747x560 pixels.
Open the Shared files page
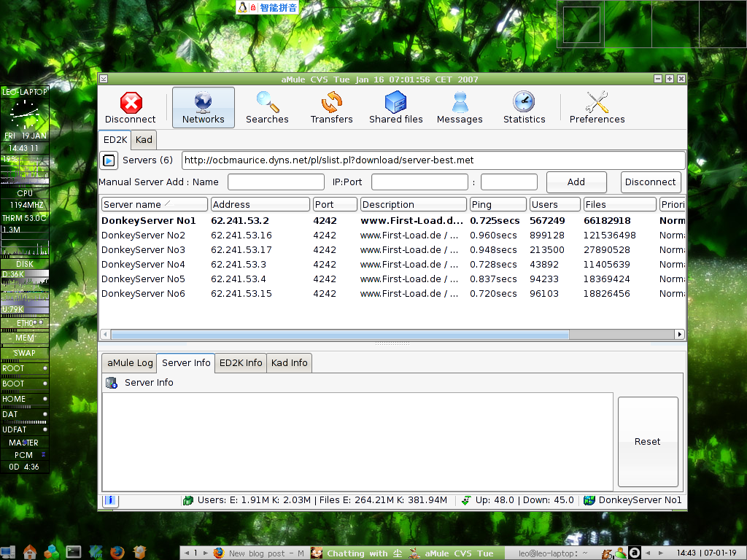tap(396, 108)
